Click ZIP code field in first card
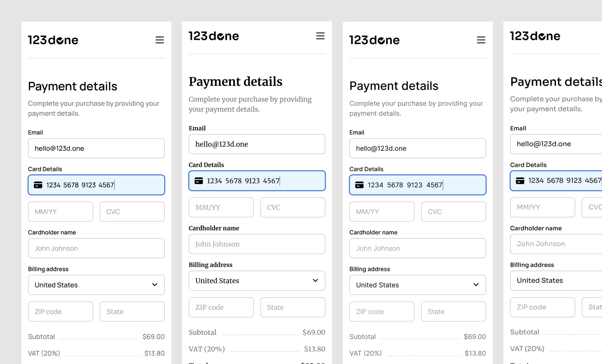This screenshot has width=602, height=364. tap(61, 312)
